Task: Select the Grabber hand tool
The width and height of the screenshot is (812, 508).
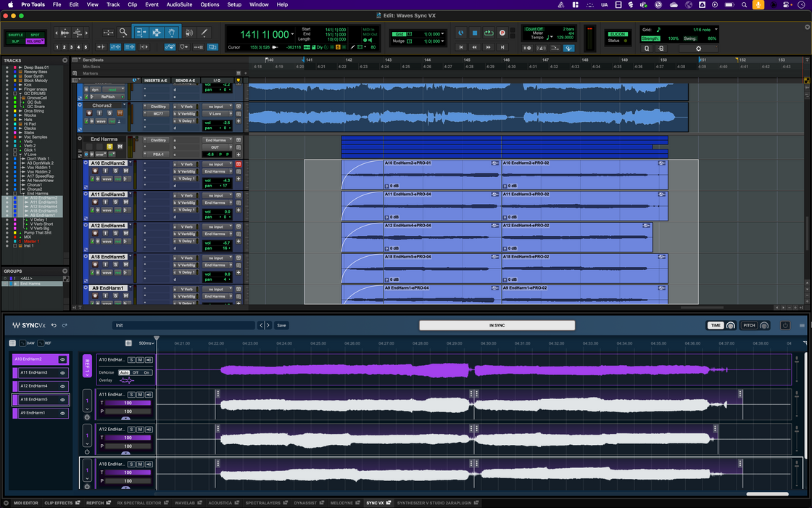Action: click(172, 32)
